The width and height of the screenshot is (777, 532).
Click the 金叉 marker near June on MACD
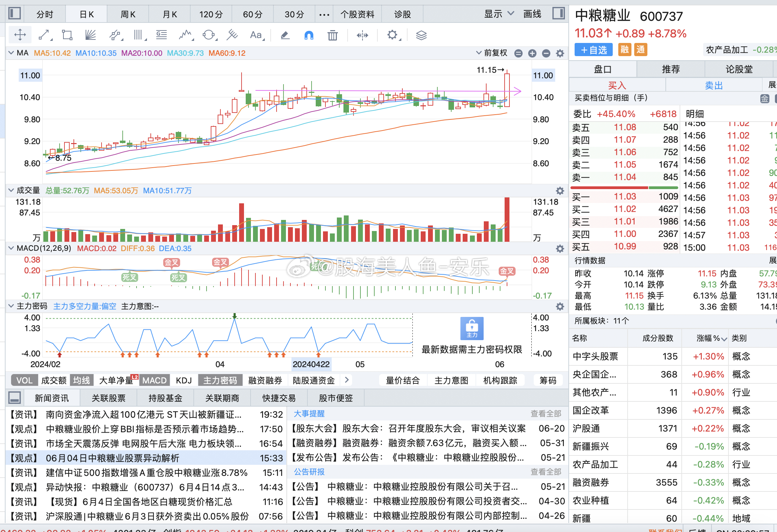(x=507, y=271)
